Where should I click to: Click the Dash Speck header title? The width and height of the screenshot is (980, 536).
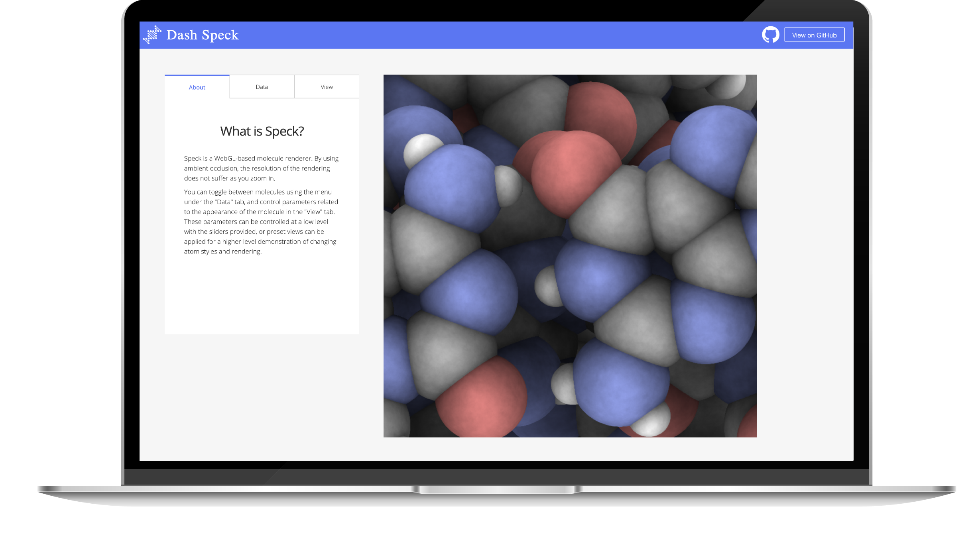(x=202, y=35)
